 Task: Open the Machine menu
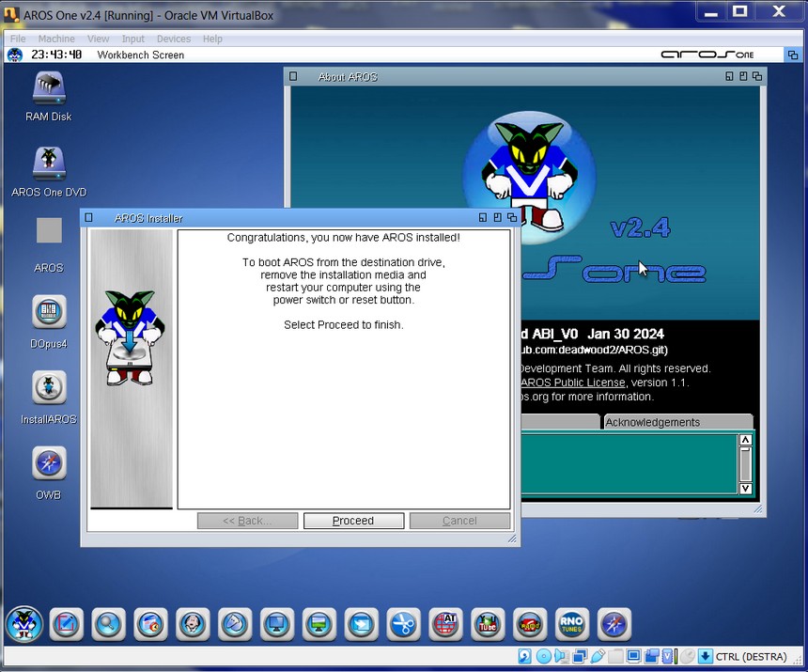pyautogui.click(x=56, y=39)
